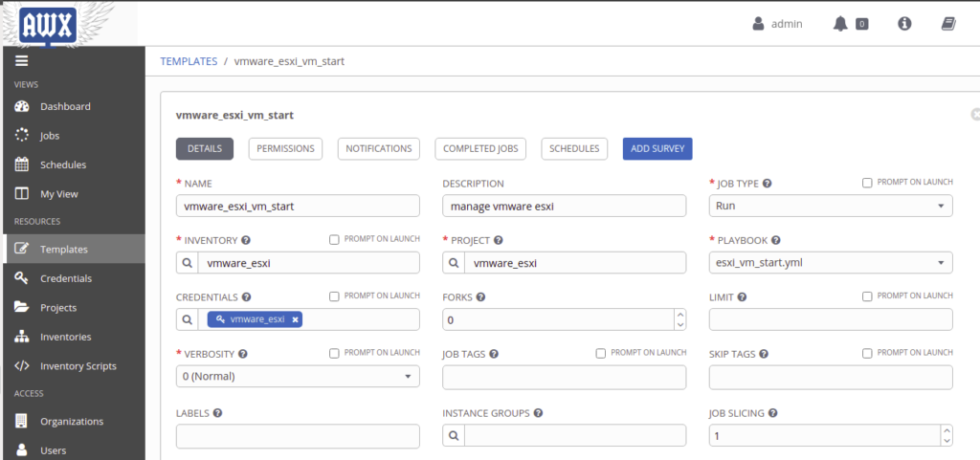Click the Jobs spinner icon

pyautogui.click(x=22, y=136)
